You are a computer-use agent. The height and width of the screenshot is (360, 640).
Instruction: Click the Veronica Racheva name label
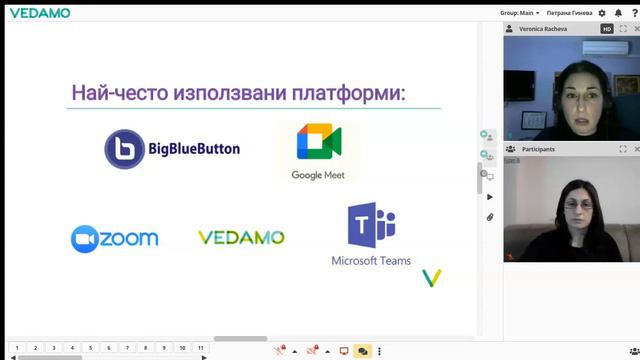pyautogui.click(x=543, y=29)
